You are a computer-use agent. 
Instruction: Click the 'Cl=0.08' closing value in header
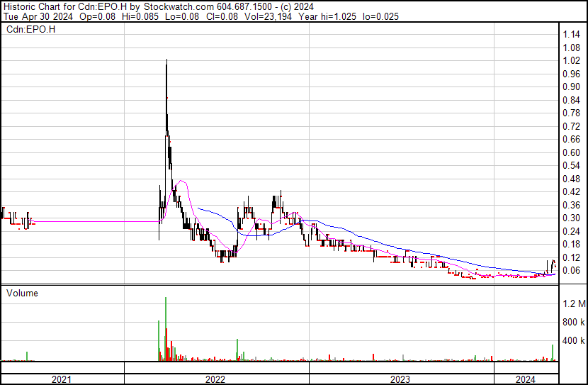tap(222, 16)
